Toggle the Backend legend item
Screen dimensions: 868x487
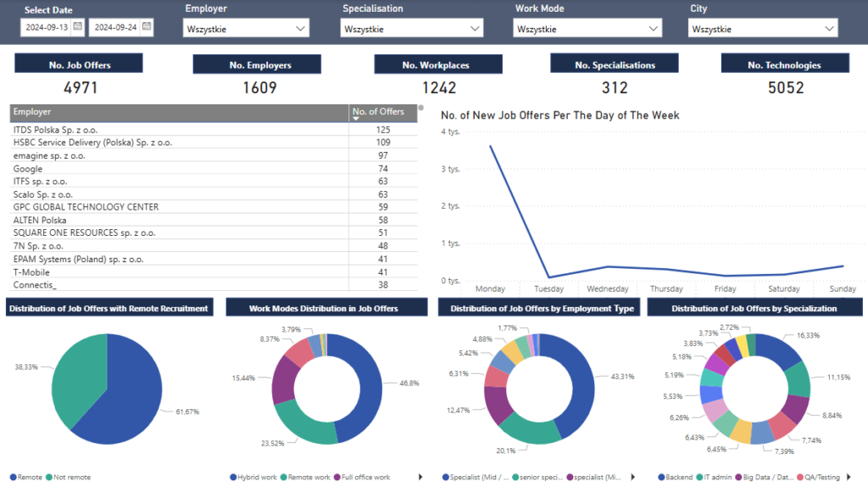click(x=674, y=478)
